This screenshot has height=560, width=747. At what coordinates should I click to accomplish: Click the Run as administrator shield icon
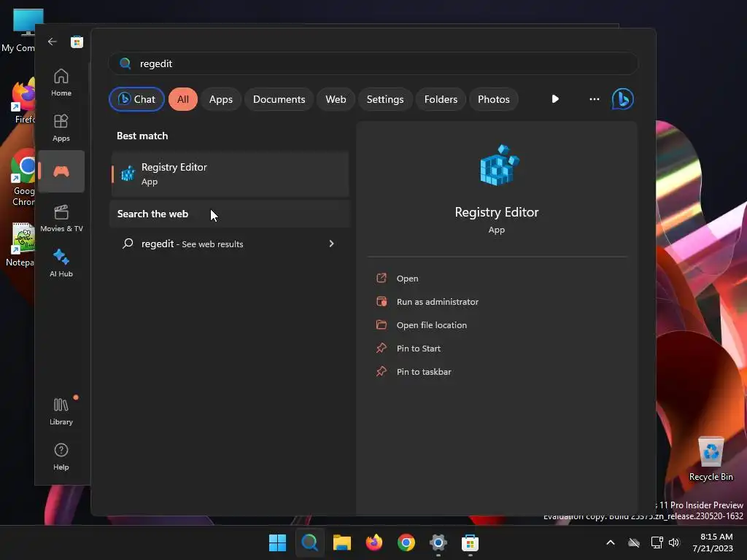(x=382, y=301)
